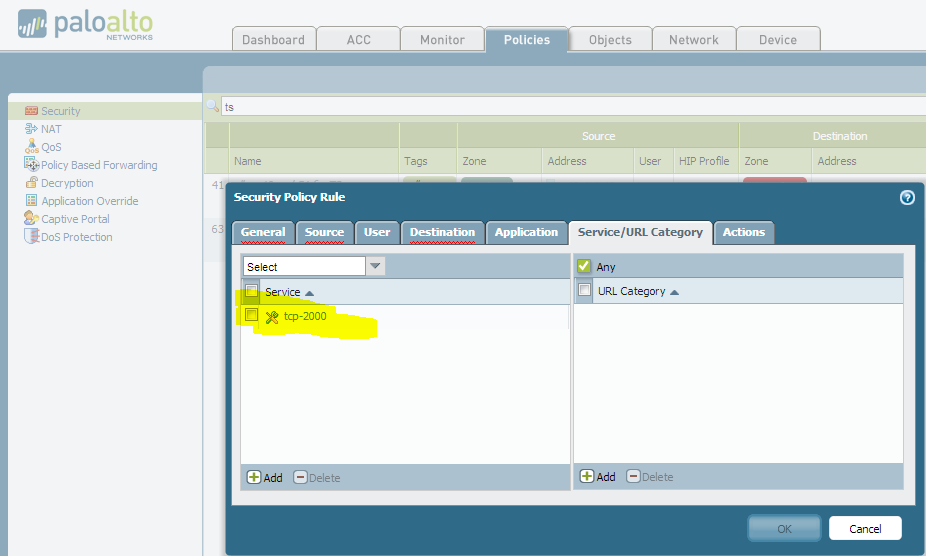Check the tcp-2000 service checkbox
The width and height of the screenshot is (926, 556).
coord(251,315)
